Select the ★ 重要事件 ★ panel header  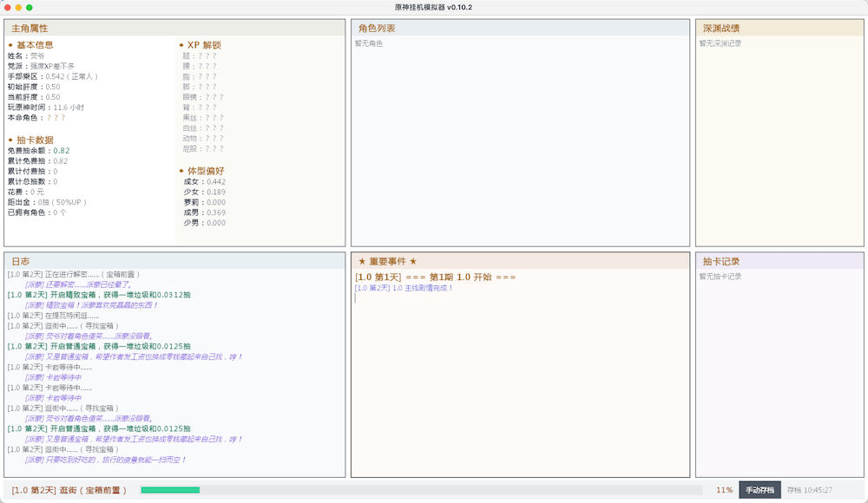[x=520, y=261]
